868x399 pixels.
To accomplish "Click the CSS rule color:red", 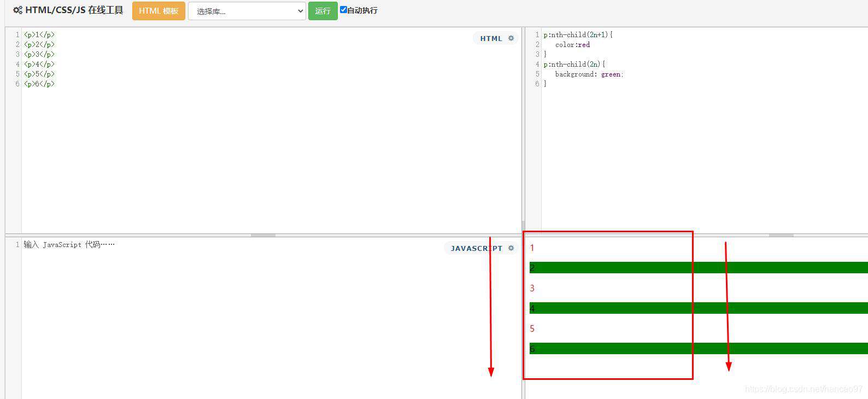I will tap(573, 45).
